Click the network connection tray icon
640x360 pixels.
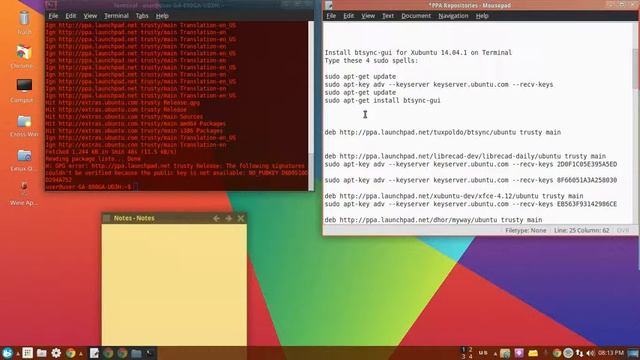[x=579, y=353]
